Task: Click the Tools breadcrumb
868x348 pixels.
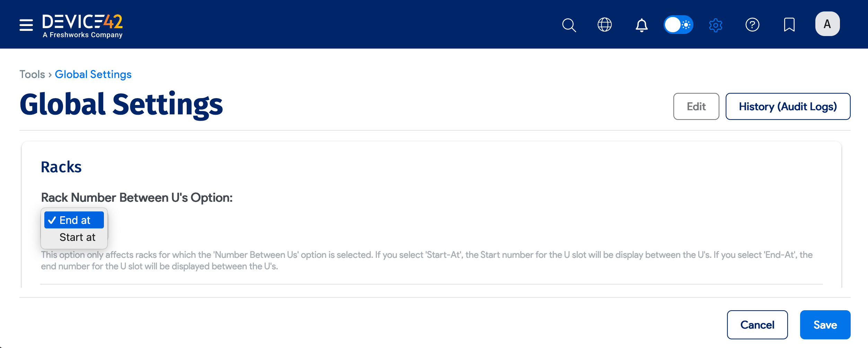Action: click(x=32, y=75)
